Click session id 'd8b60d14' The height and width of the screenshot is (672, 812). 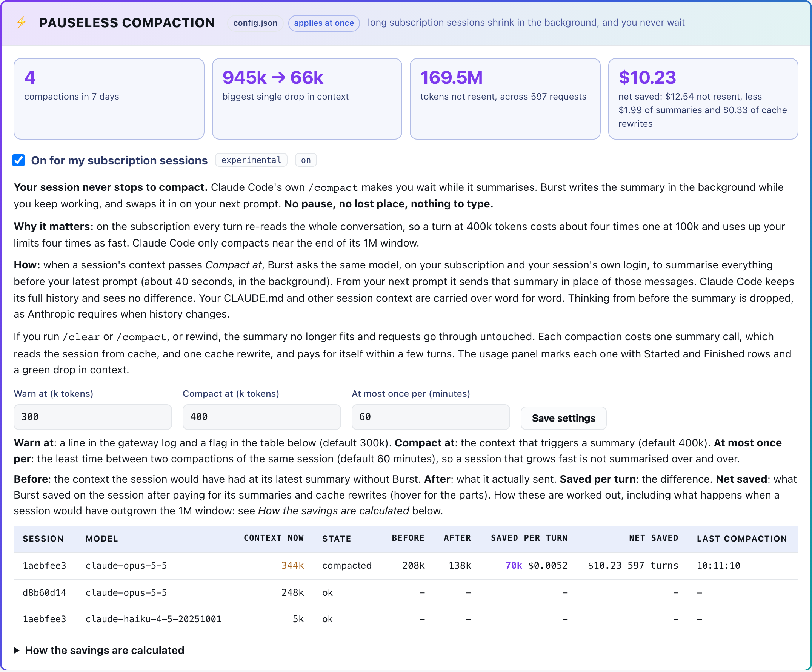tap(45, 593)
